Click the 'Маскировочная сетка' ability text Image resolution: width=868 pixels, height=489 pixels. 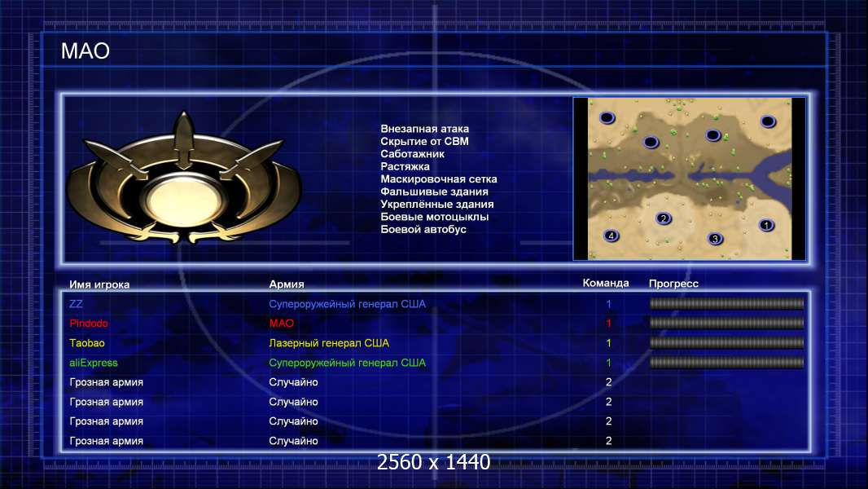(438, 178)
